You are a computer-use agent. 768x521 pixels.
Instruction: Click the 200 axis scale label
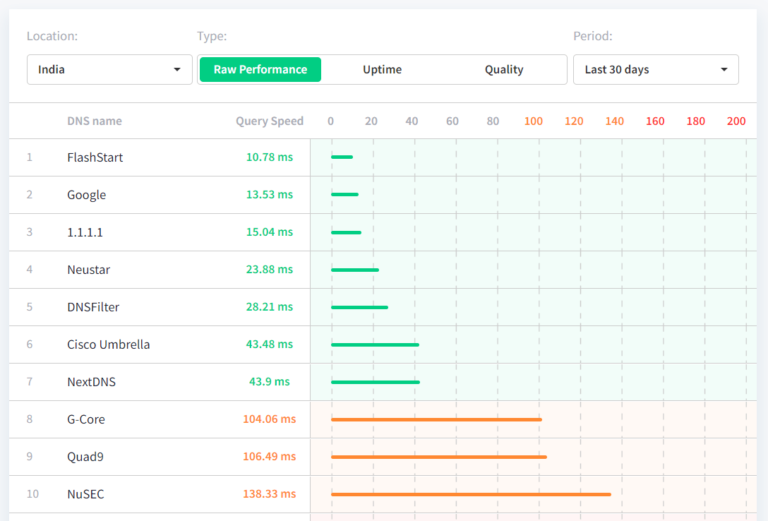click(736, 121)
